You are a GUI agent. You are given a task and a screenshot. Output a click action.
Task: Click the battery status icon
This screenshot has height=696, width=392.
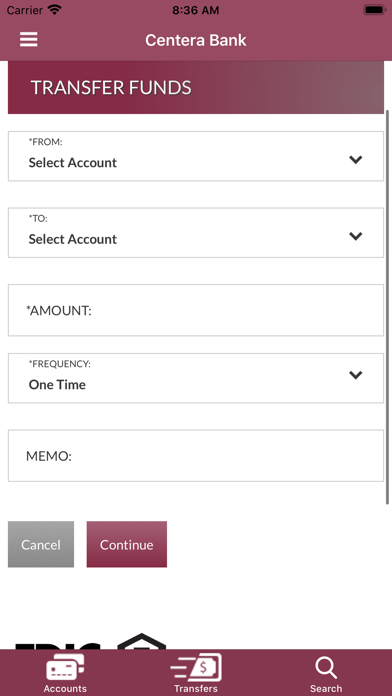(374, 10)
